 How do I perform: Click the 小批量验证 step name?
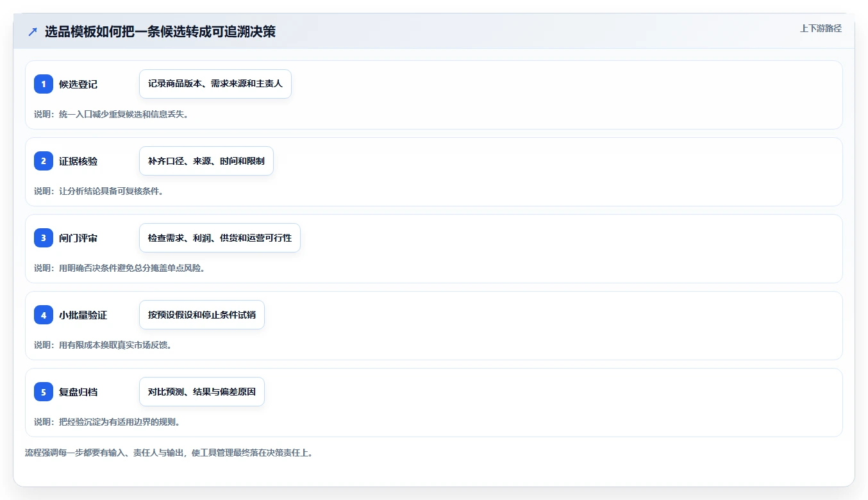pyautogui.click(x=83, y=315)
